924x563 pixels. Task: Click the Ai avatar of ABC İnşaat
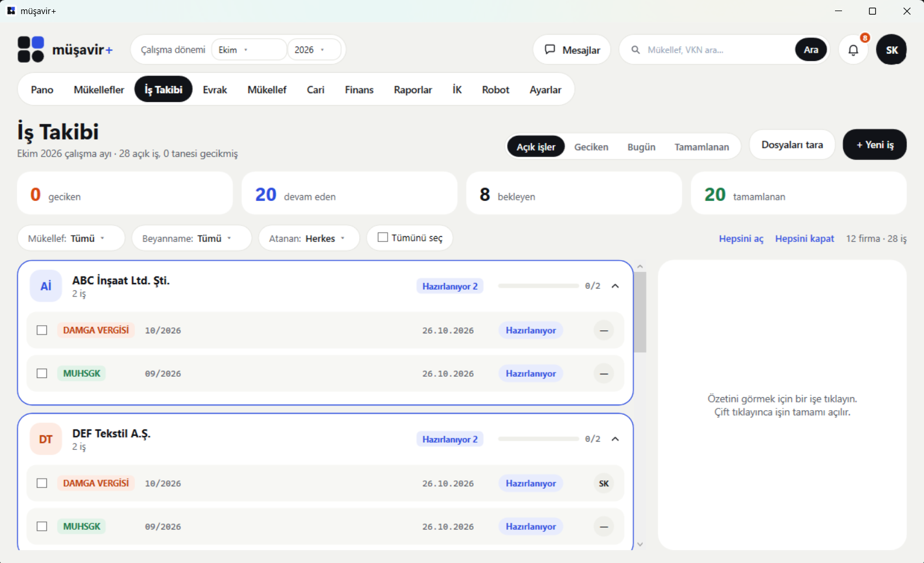(46, 286)
